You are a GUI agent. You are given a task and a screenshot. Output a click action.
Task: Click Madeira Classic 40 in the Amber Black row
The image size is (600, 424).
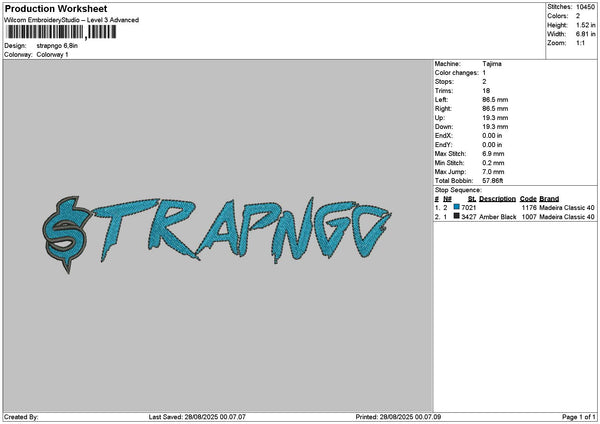(x=567, y=217)
